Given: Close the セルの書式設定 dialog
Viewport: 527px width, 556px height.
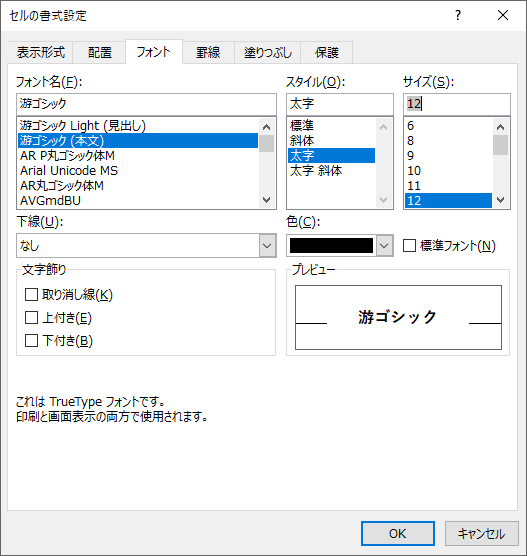Looking at the screenshot, I should [x=503, y=15].
